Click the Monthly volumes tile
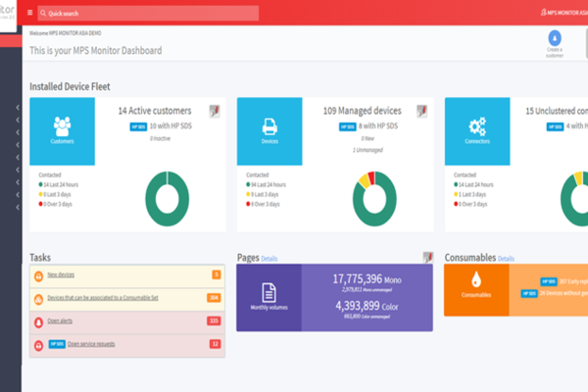Screen dimensions: 588x392 [269, 297]
